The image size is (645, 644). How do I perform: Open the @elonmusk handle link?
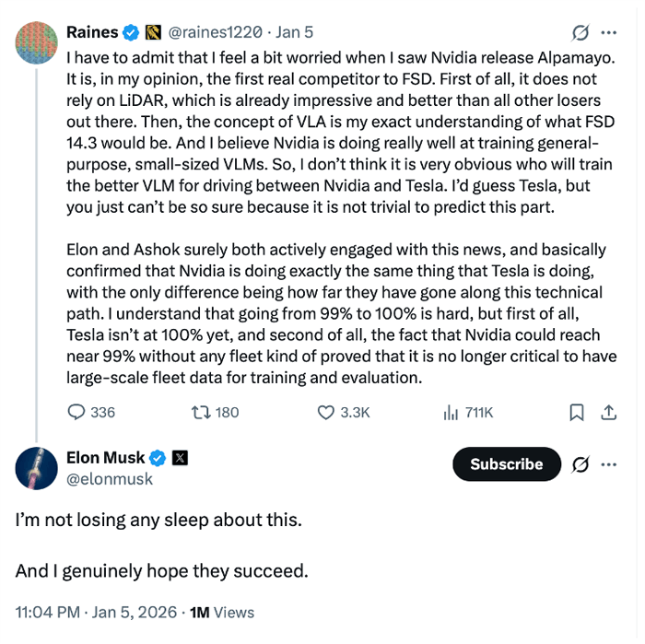click(x=110, y=479)
